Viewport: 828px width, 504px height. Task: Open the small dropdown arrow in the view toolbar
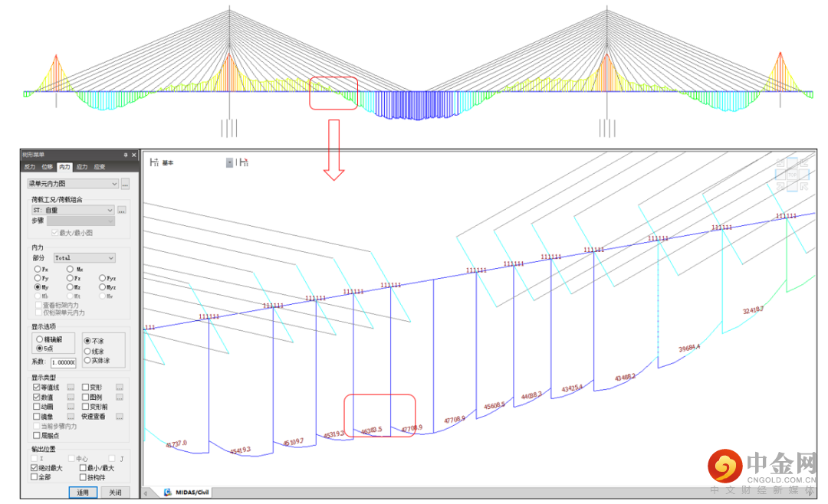[x=229, y=162]
